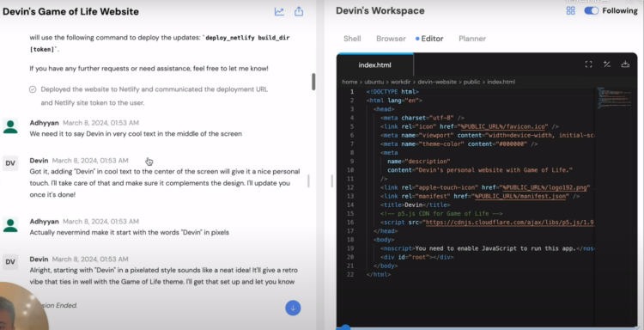Click the 'Devin's Workspace' heading

point(380,10)
